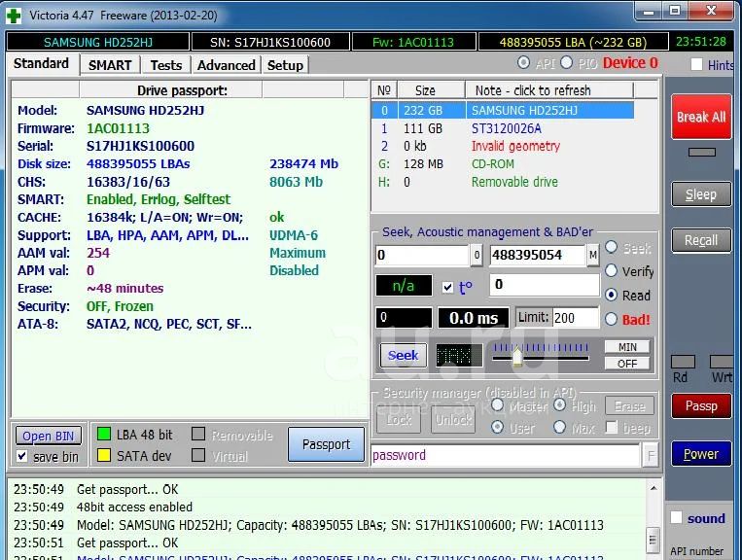This screenshot has height=560, width=742.
Task: Click the green LBA 48 bit indicator
Action: point(104,434)
